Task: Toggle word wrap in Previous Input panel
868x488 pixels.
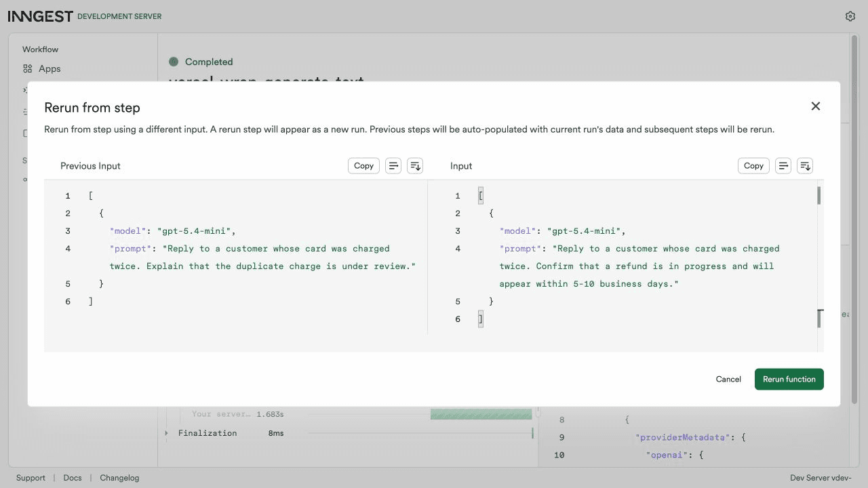Action: point(393,165)
